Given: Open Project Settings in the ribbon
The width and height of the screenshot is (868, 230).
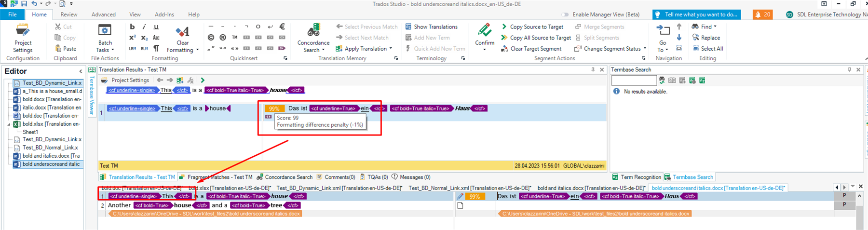Looking at the screenshot, I should tap(23, 38).
